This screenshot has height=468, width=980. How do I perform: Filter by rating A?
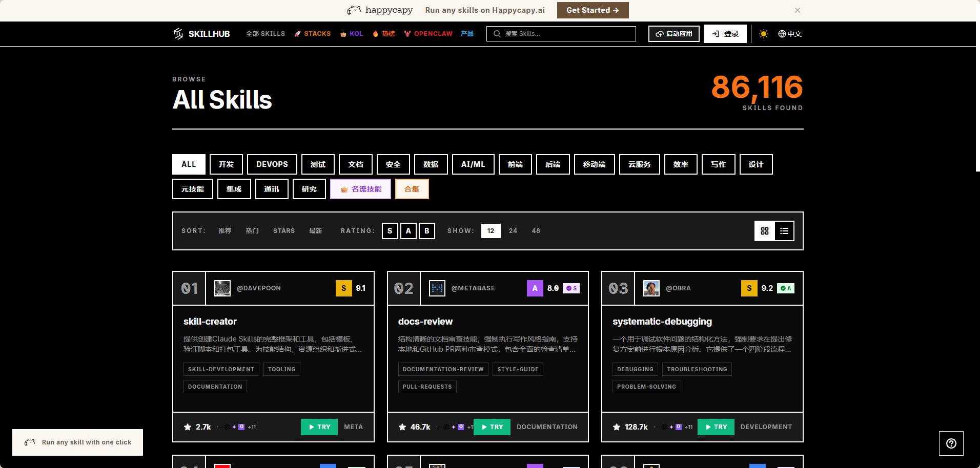click(x=409, y=231)
